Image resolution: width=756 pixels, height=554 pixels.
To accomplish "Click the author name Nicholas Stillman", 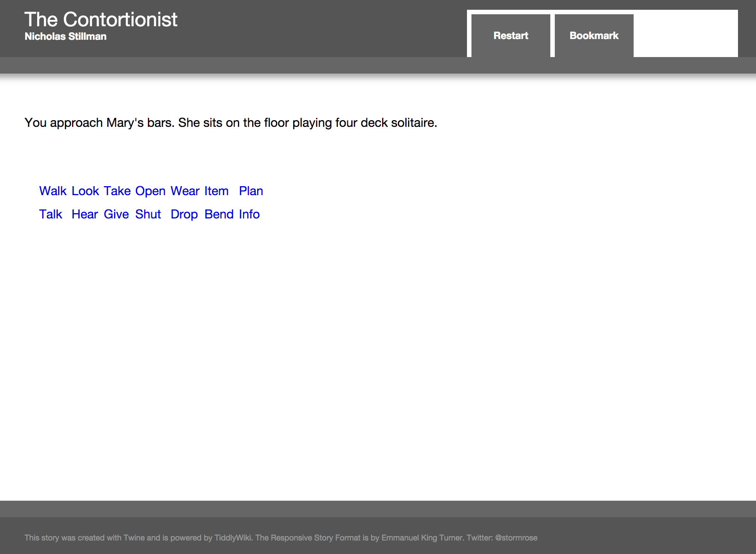I will [65, 36].
